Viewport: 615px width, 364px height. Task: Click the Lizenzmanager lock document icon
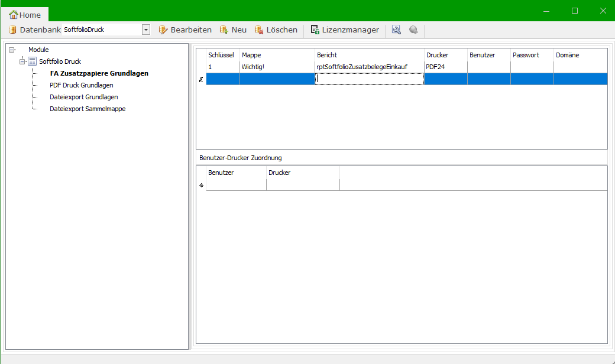coord(315,30)
